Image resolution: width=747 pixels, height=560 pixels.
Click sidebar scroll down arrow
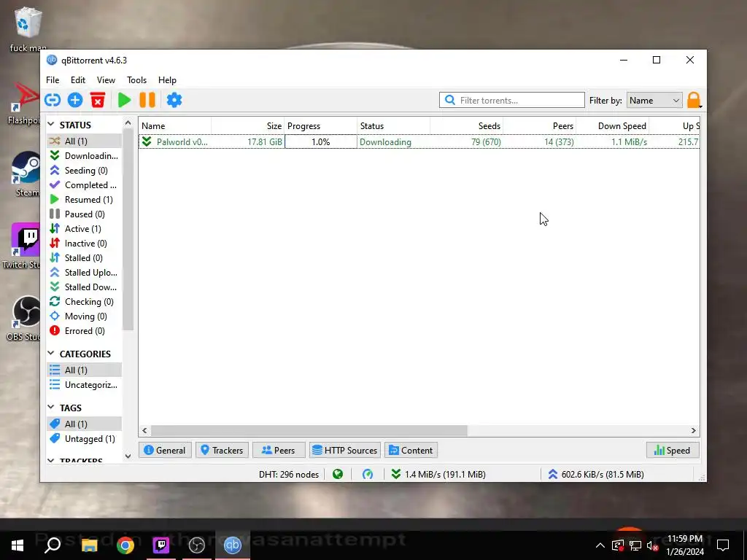[x=128, y=456]
